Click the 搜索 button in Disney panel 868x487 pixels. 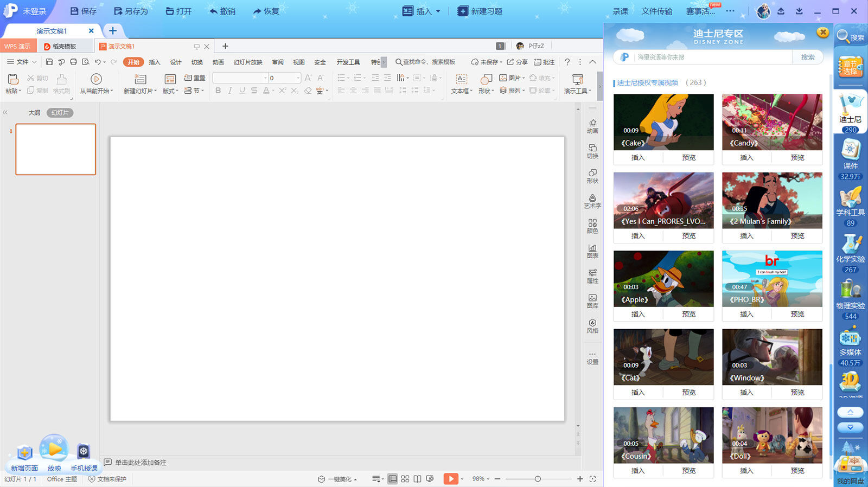tap(808, 57)
